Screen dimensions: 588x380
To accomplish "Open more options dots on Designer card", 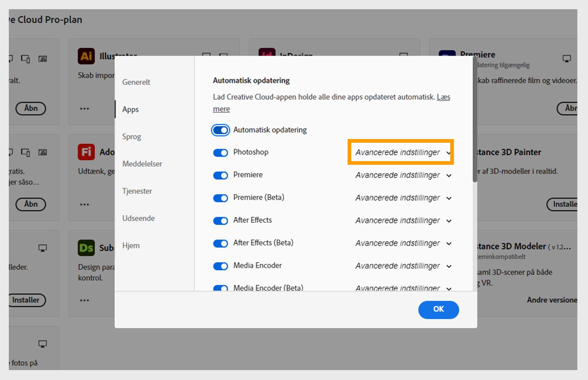I will [85, 300].
